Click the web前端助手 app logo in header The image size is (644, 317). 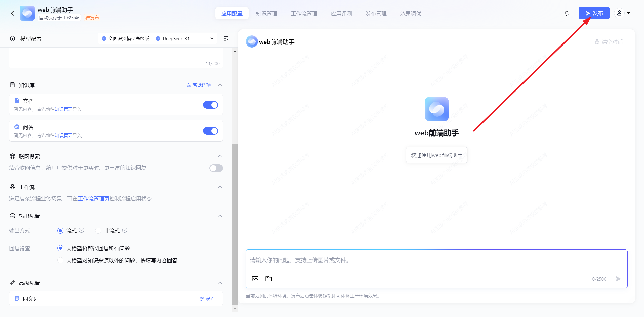click(27, 13)
